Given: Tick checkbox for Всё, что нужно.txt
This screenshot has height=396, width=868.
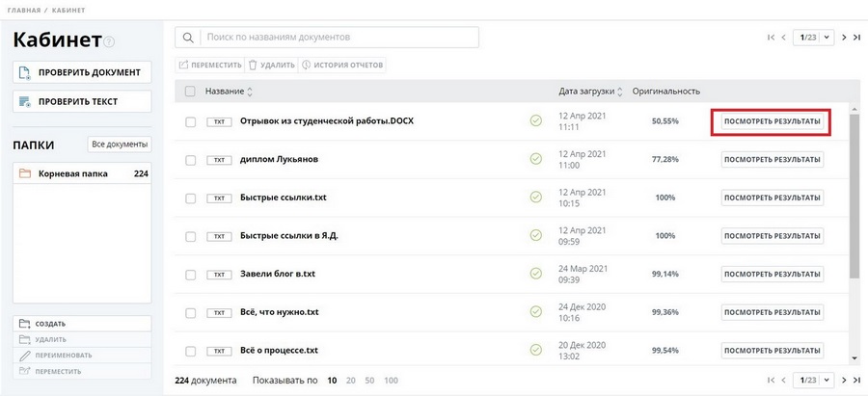Looking at the screenshot, I should (x=190, y=312).
